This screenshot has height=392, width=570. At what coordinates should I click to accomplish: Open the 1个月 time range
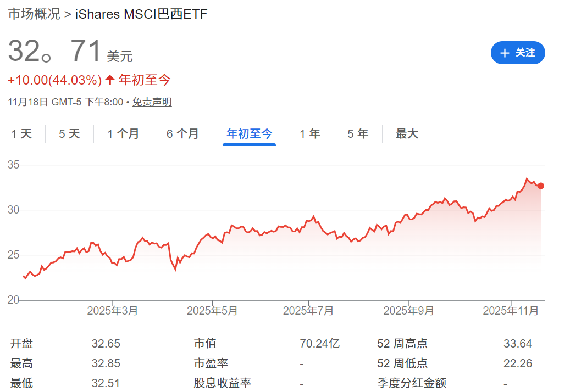123,133
